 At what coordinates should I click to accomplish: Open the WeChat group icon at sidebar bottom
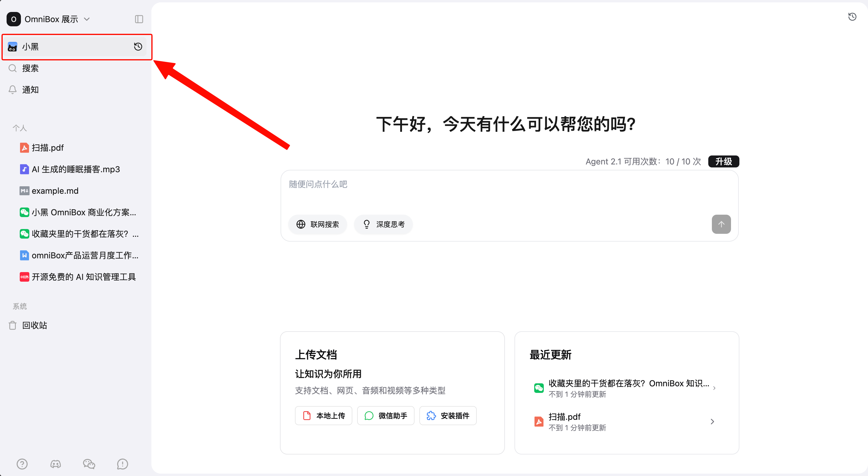89,464
